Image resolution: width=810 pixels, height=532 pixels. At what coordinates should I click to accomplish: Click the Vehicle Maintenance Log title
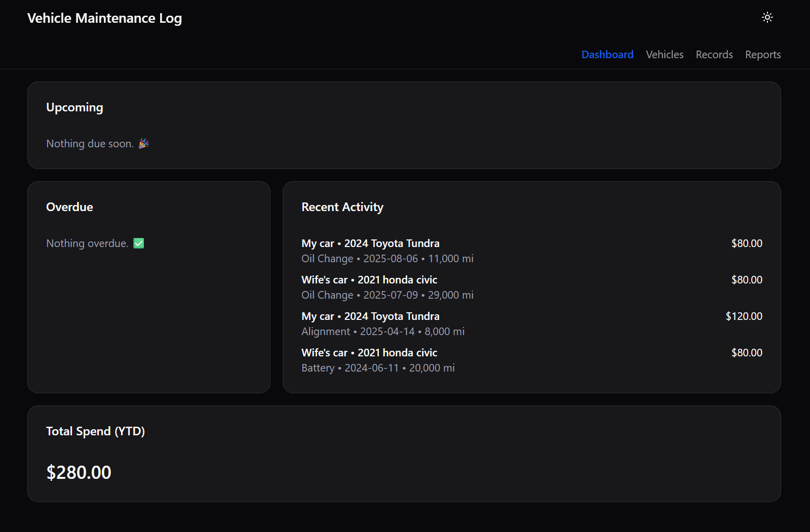104,18
